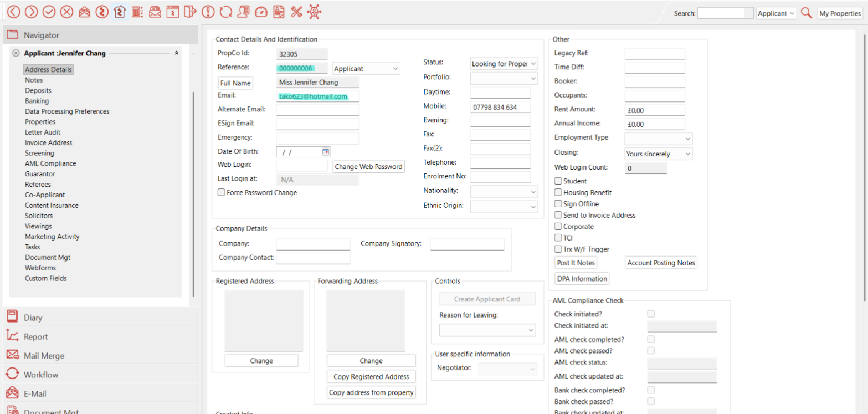This screenshot has height=414, width=868.
Task: Open the Status dropdown
Action: [504, 64]
